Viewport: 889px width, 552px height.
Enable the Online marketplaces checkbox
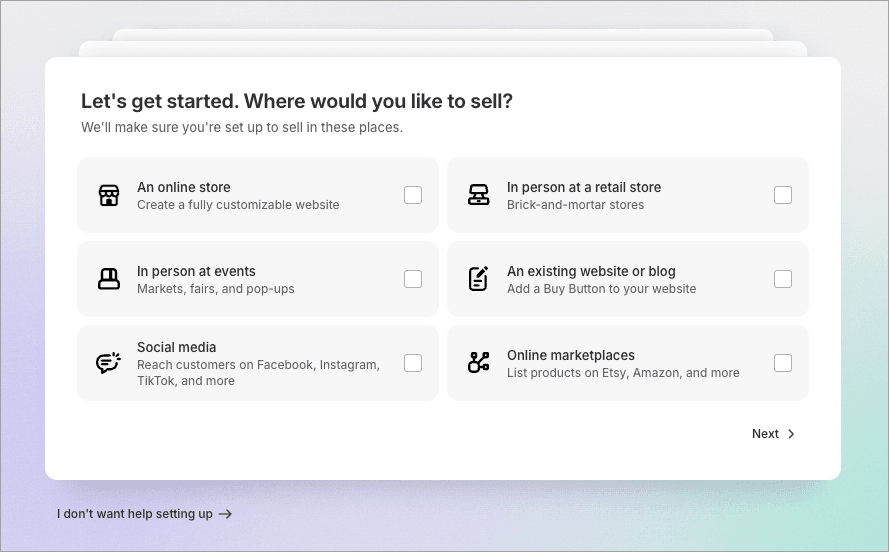783,363
